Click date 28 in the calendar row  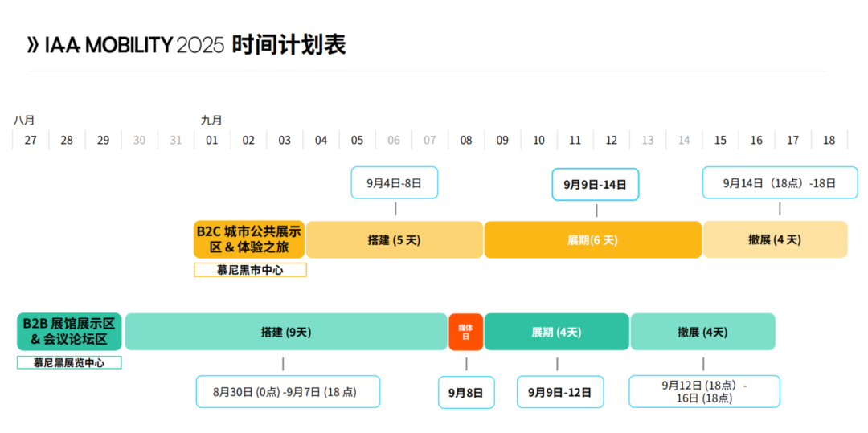click(67, 141)
